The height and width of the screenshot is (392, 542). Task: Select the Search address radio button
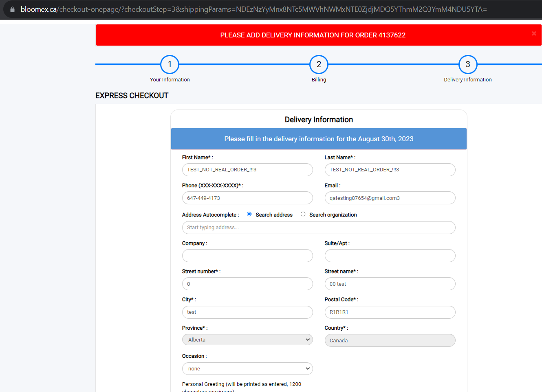[x=249, y=214]
